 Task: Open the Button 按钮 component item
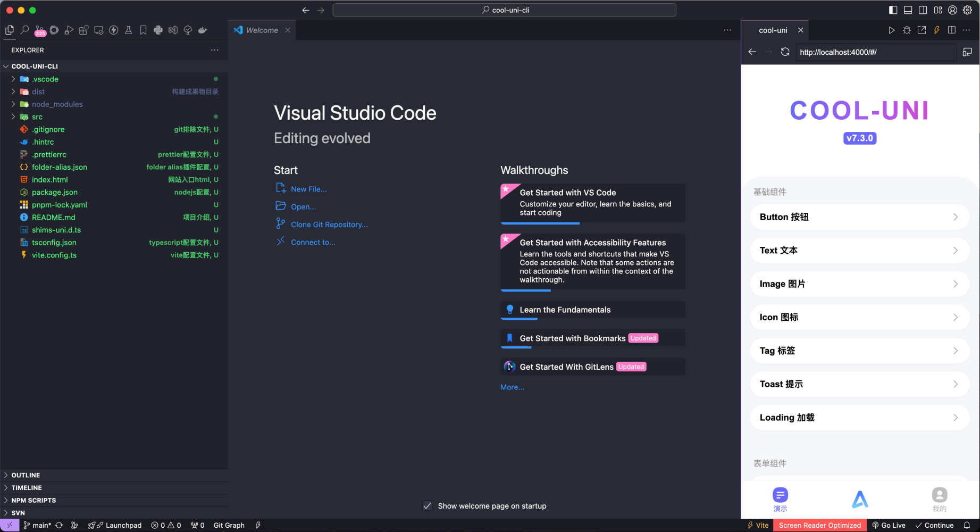(x=859, y=217)
